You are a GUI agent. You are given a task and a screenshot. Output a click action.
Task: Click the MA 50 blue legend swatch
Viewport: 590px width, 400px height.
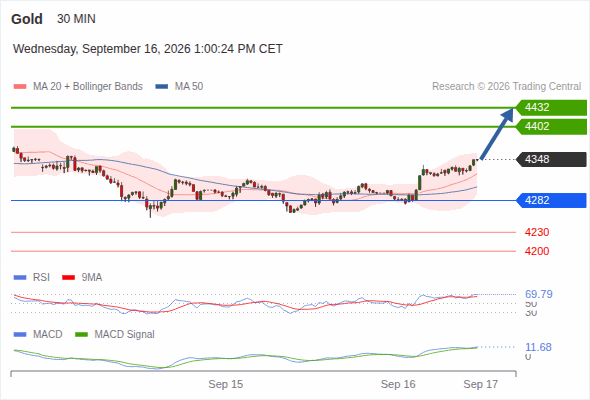(162, 87)
